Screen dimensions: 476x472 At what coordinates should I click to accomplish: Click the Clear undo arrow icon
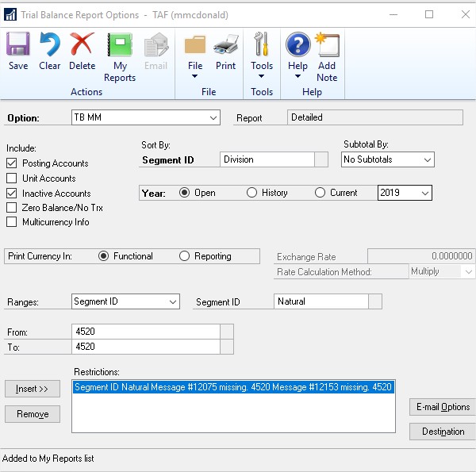(49, 44)
